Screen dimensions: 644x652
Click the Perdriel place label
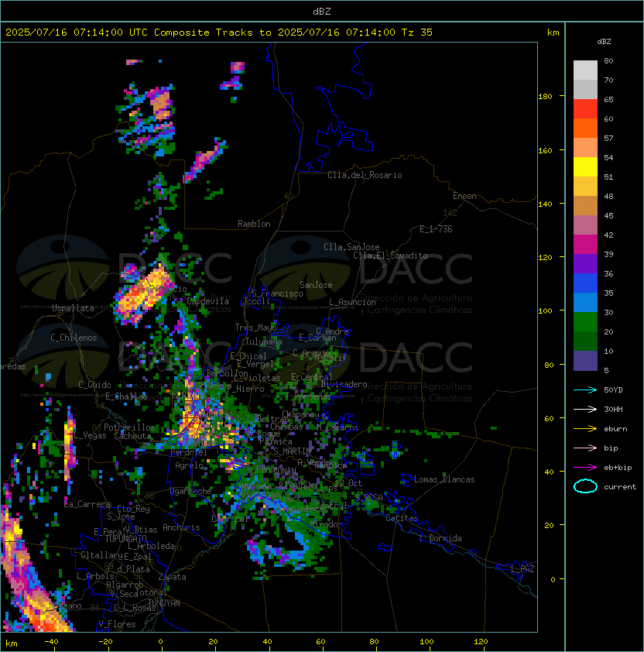tap(189, 452)
